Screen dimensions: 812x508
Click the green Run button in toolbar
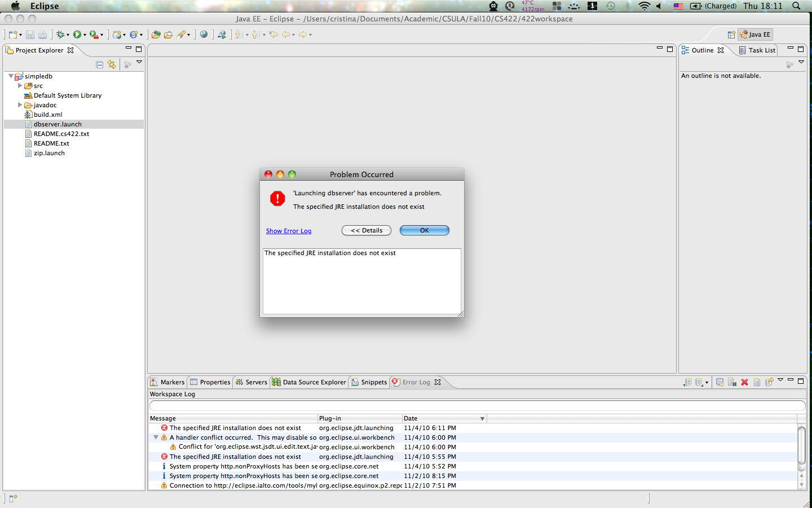77,34
